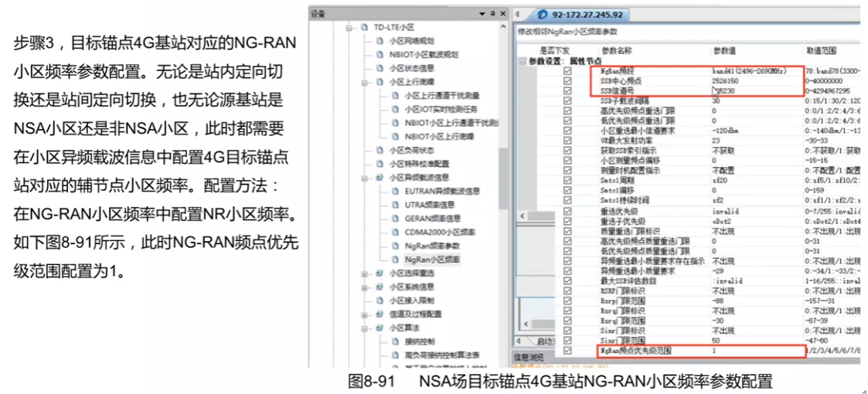Click the icon beside NgRan小区频率
Image resolution: width=868 pixels, height=394 pixels.
395,259
